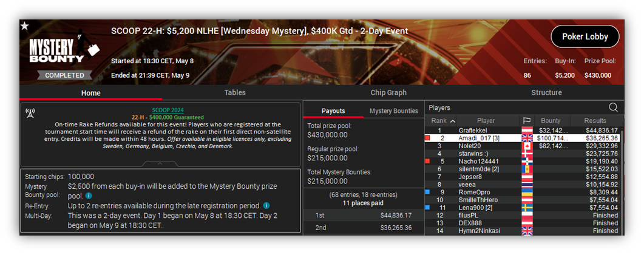Collapse the announcement panel chevron
Image resolution: width=644 pixels, height=255 pixels.
pos(160,163)
